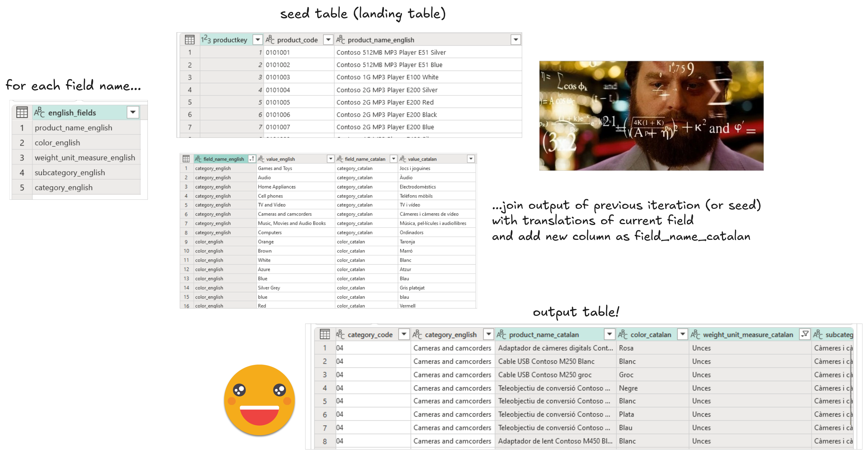Screen dimensions: 868x455
Task: Toggle sort on field_name_english column
Action: 251,159
